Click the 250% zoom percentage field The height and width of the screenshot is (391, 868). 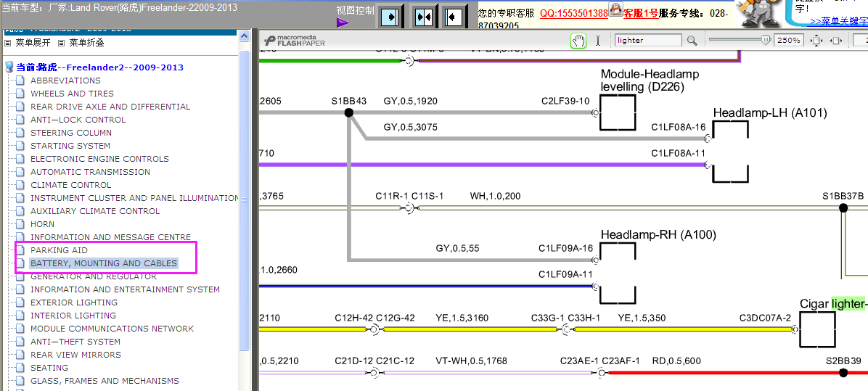pos(789,41)
